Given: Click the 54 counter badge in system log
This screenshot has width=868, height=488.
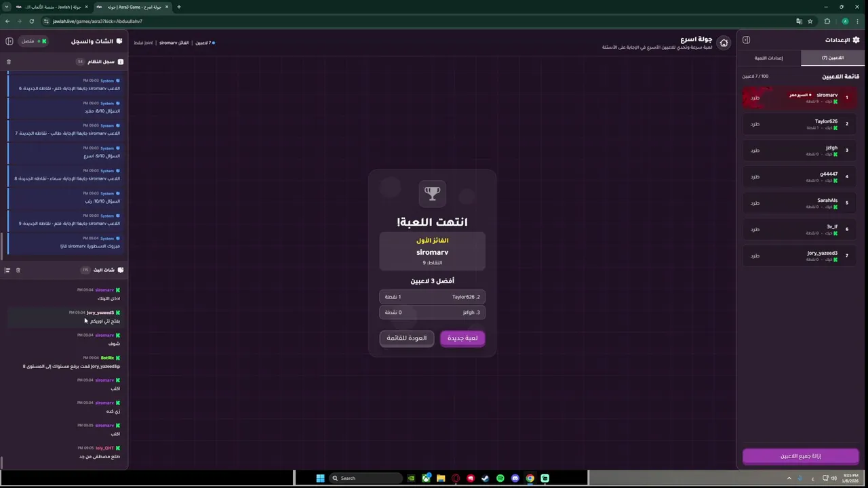Looking at the screenshot, I should [x=80, y=62].
